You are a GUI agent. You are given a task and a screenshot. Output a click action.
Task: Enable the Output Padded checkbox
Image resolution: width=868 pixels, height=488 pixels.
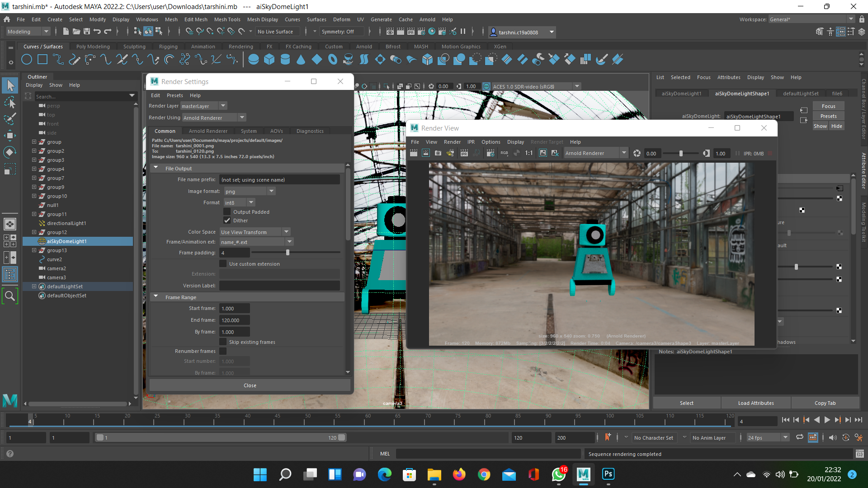(x=227, y=212)
